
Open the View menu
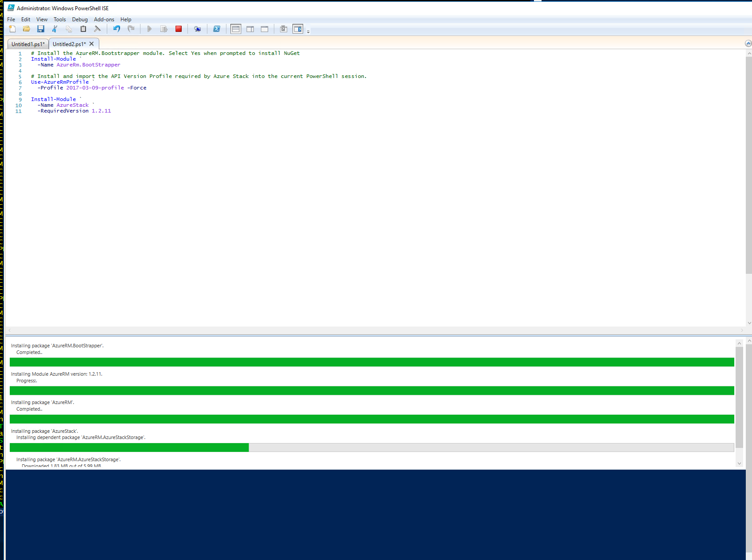click(x=42, y=19)
